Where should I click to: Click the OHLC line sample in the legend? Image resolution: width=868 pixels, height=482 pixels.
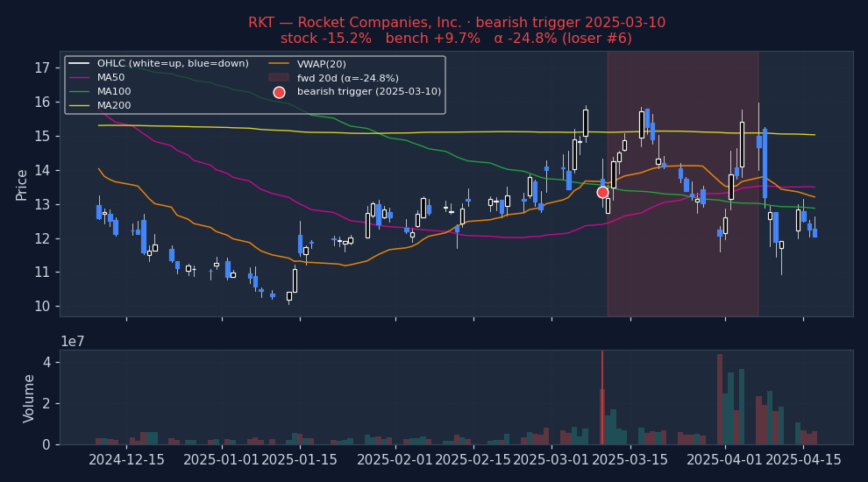click(x=80, y=63)
